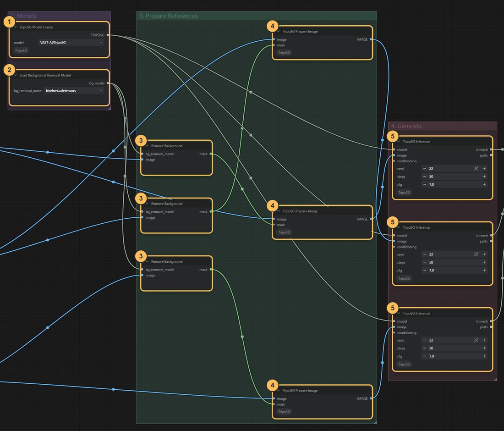Increase cfg with plus in middle Inference node
This screenshot has width=504, height=431.
tap(484, 271)
